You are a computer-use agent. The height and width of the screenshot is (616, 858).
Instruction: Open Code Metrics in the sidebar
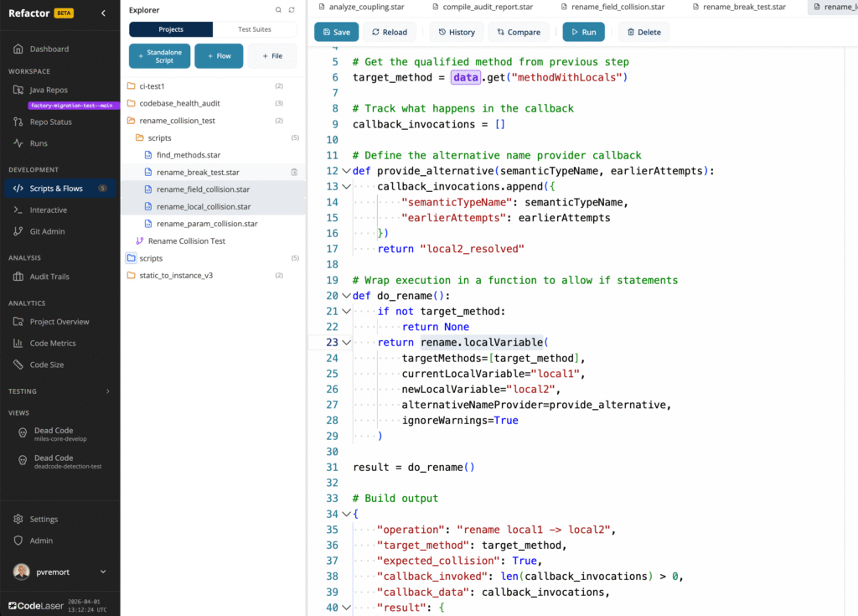[x=53, y=344]
